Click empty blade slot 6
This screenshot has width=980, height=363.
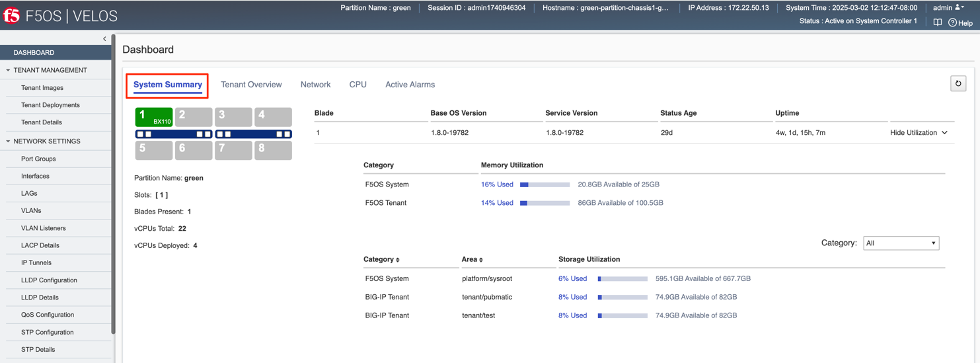(193, 150)
